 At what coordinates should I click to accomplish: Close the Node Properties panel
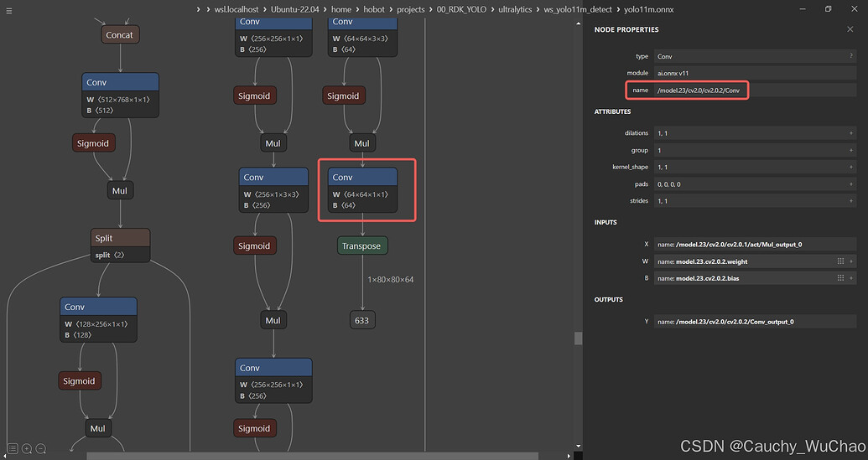point(850,29)
